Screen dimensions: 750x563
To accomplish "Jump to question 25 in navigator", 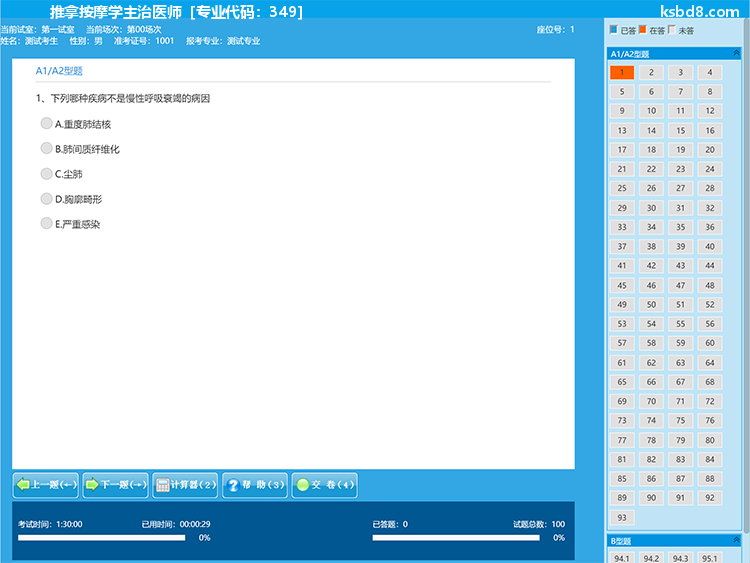I will [622, 188].
